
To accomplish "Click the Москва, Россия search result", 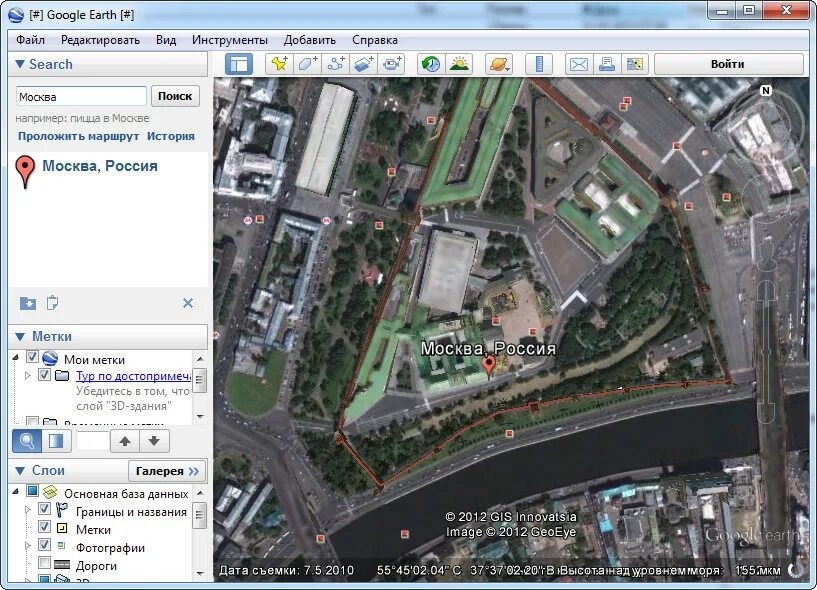I will (x=100, y=166).
